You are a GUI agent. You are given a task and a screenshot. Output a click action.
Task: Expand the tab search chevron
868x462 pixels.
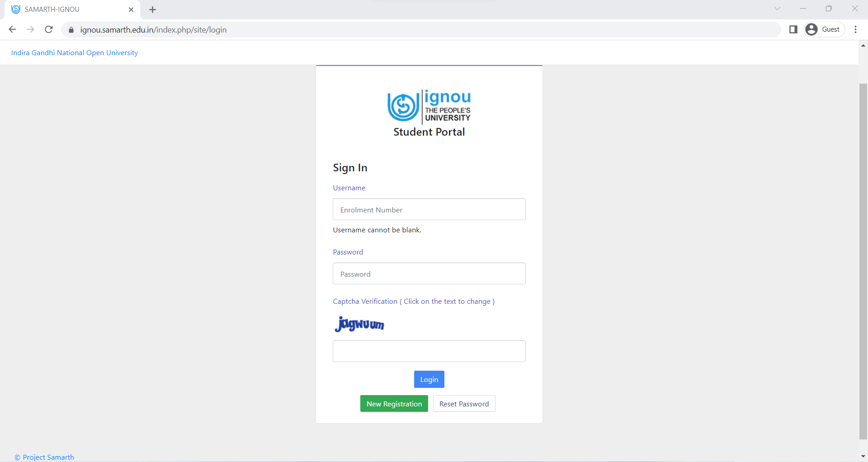(x=777, y=9)
